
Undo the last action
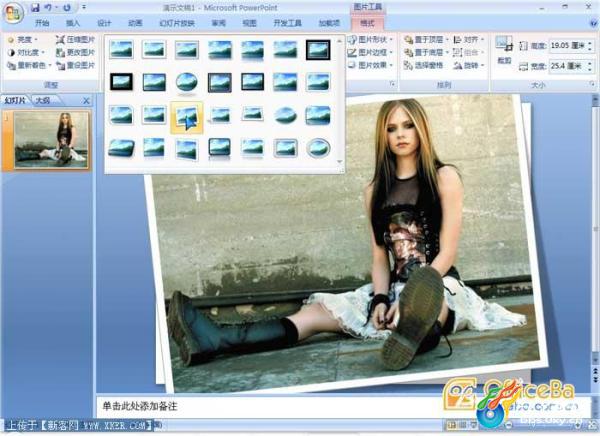[x=48, y=7]
